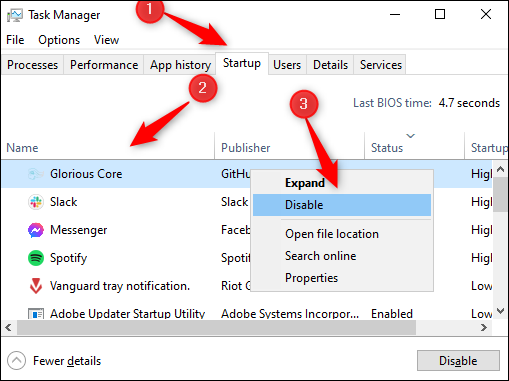Screen dimensions: 509x381
Task: Click the Fewer details collapse arrow icon
Action: click(x=16, y=361)
